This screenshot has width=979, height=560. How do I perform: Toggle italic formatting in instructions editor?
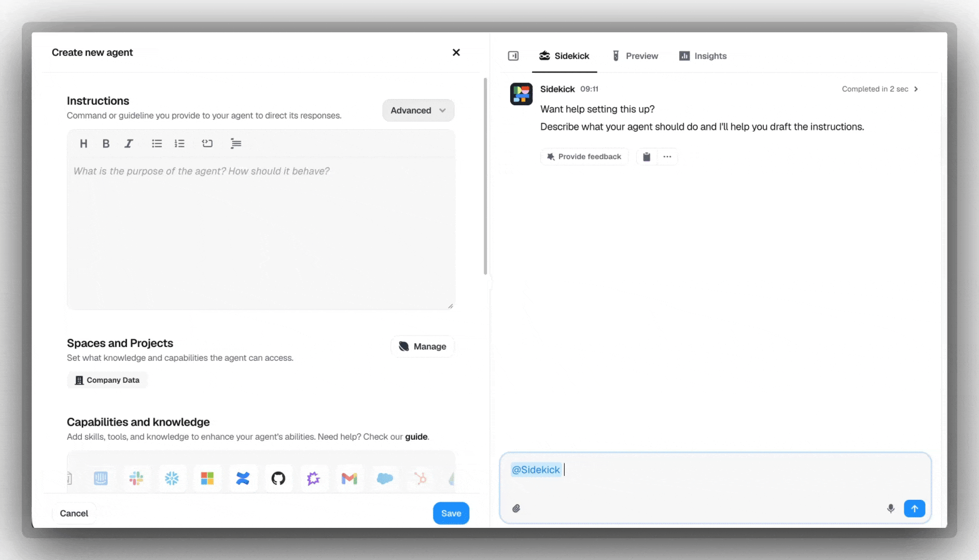coord(129,144)
